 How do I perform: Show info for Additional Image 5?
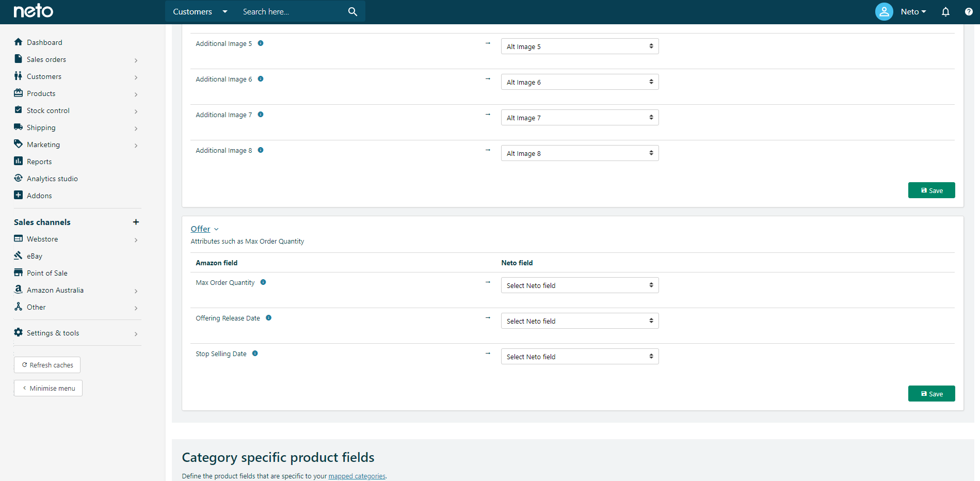pos(261,43)
